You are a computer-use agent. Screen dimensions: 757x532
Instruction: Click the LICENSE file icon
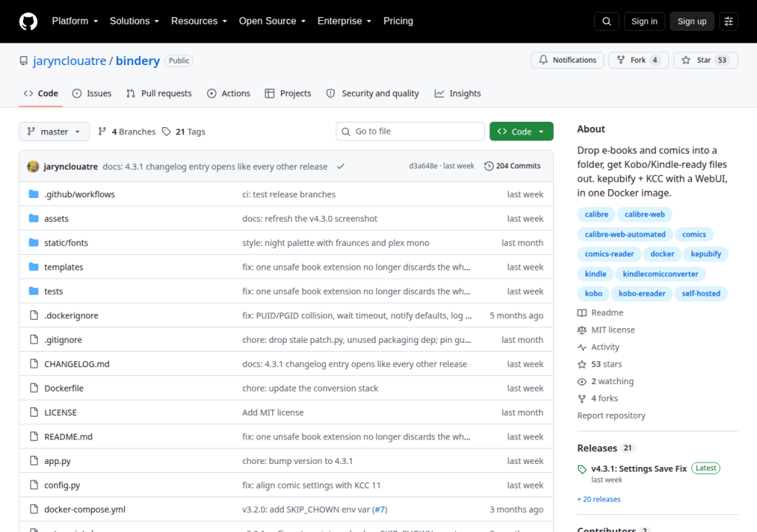pos(34,412)
